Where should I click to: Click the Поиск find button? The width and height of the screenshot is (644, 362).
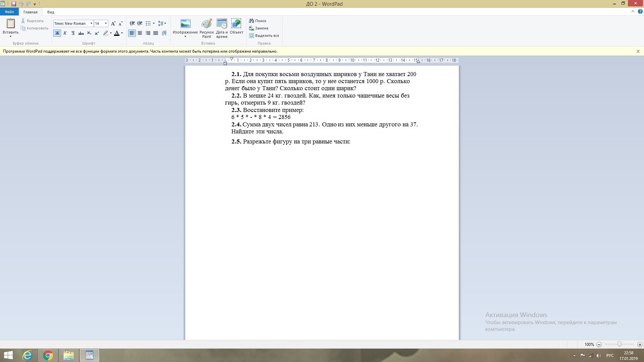point(258,21)
